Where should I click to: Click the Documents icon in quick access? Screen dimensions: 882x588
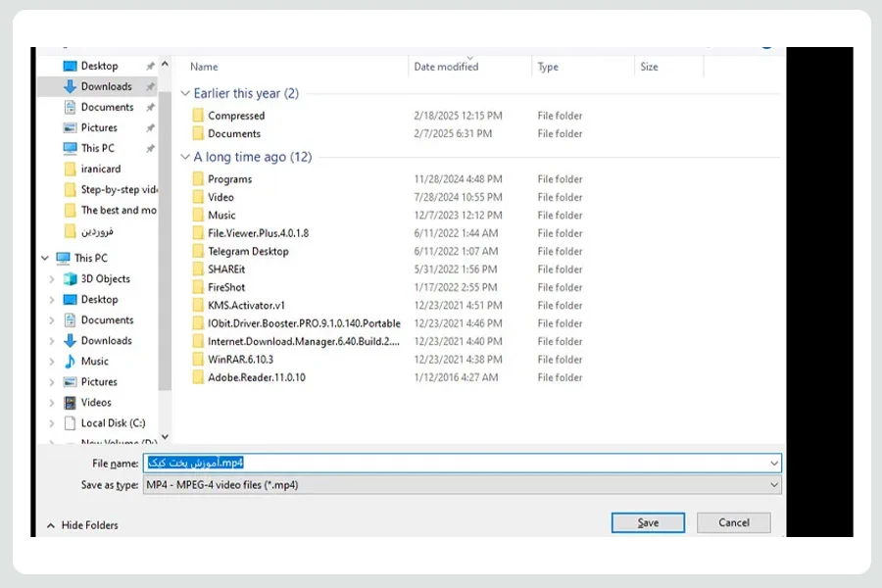tap(70, 107)
